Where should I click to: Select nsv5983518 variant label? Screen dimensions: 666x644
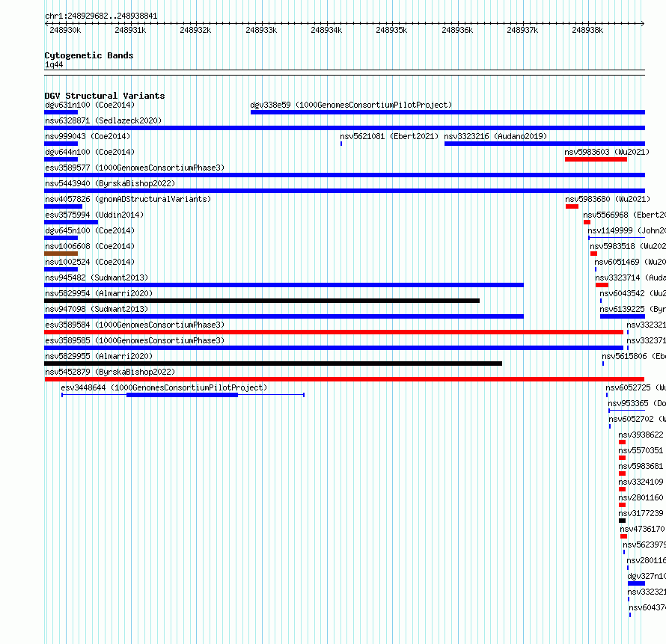tap(628, 246)
